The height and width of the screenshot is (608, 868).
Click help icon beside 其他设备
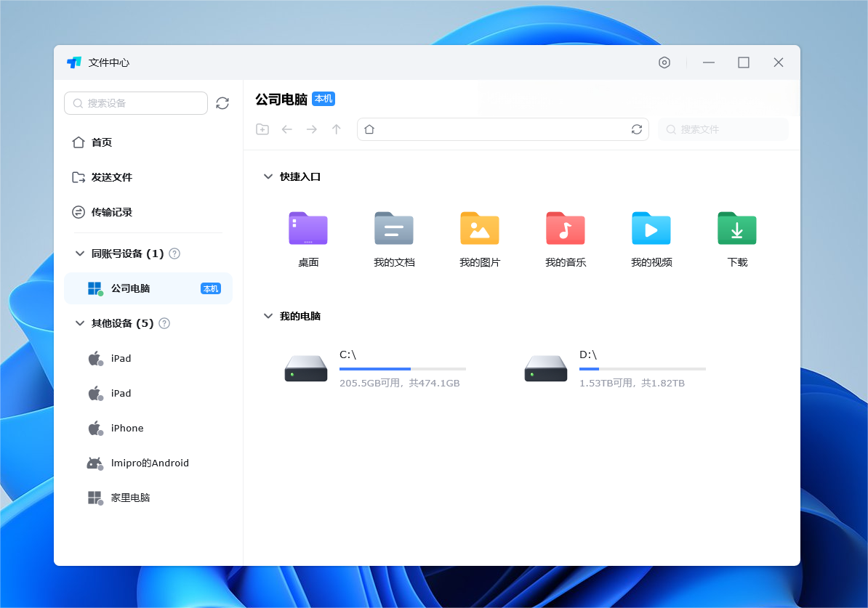coord(164,324)
